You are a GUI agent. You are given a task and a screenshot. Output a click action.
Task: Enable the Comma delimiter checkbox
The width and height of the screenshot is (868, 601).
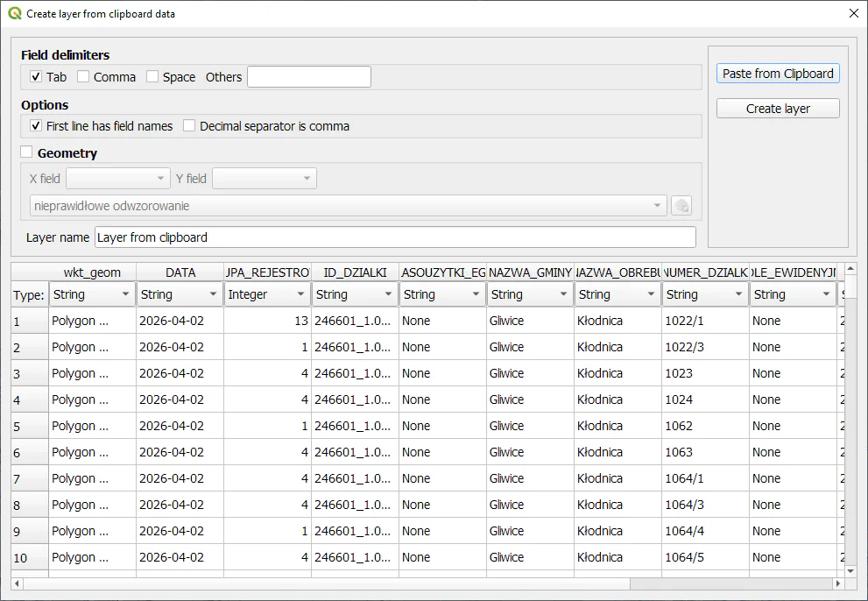83,77
